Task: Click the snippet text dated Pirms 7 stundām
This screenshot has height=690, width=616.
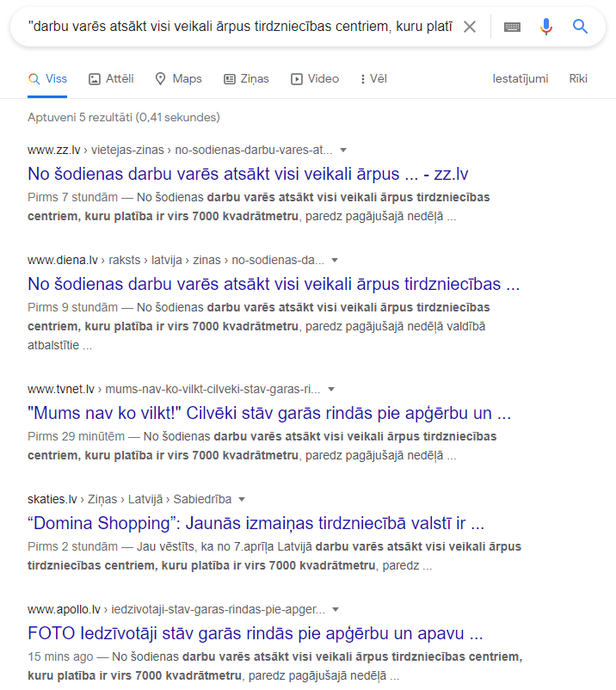Action: (259, 206)
